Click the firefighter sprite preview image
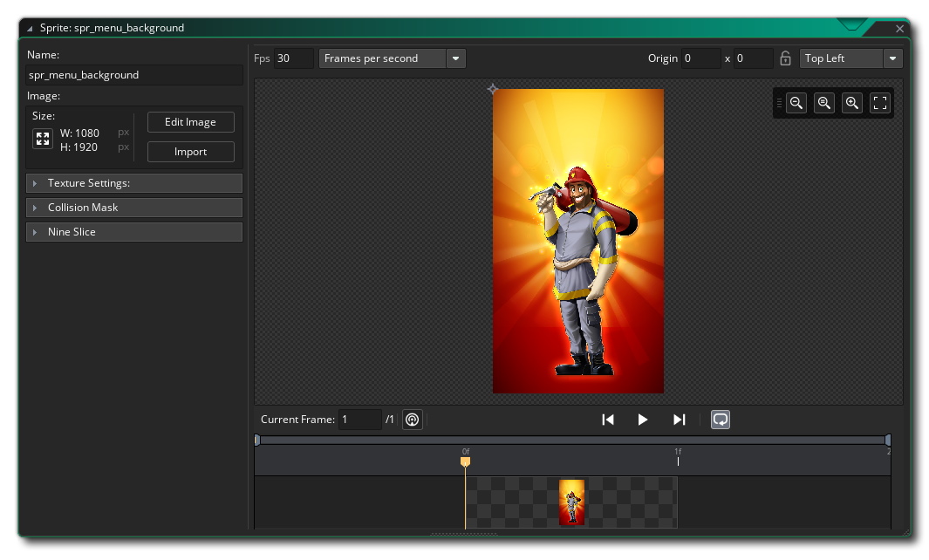Viewport: 929px width, 560px height. coord(578,242)
